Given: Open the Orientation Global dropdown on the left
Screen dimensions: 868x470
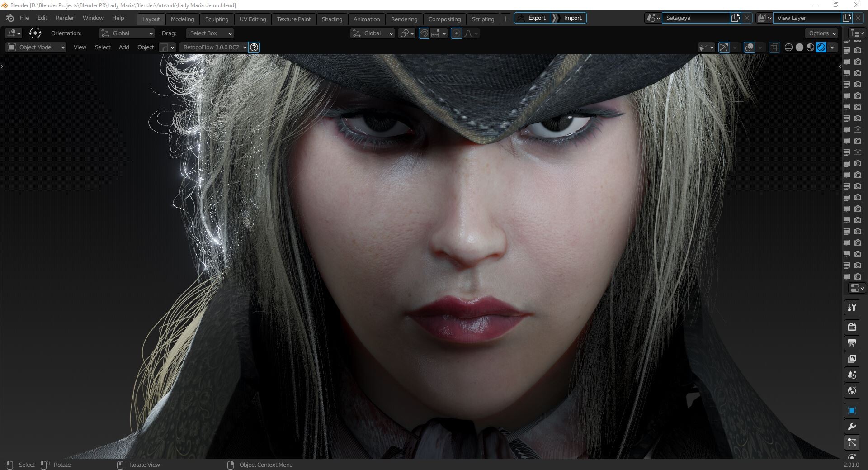Looking at the screenshot, I should click(x=127, y=33).
